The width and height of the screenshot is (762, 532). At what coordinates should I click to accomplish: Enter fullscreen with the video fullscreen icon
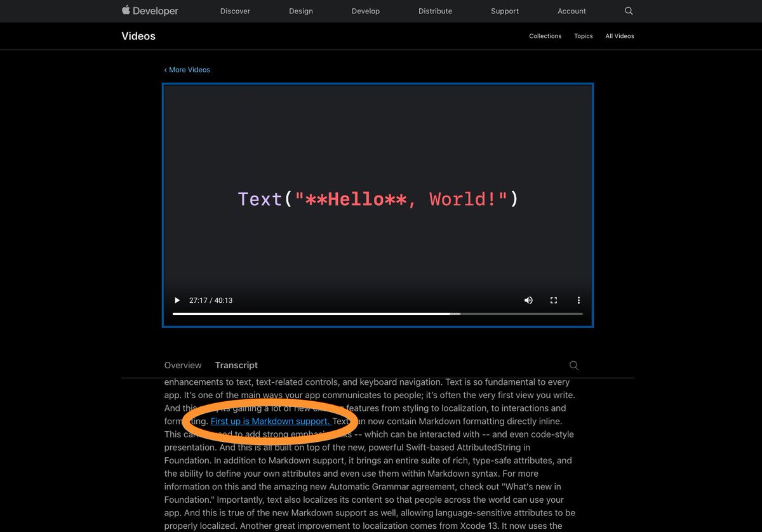tap(554, 300)
